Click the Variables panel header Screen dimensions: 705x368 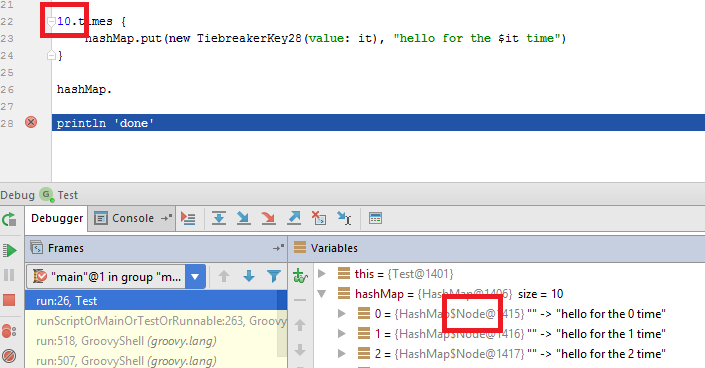(x=496, y=248)
